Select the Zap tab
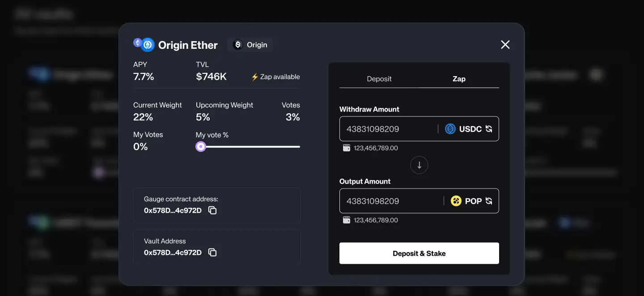Image resolution: width=644 pixels, height=296 pixels. [459, 79]
